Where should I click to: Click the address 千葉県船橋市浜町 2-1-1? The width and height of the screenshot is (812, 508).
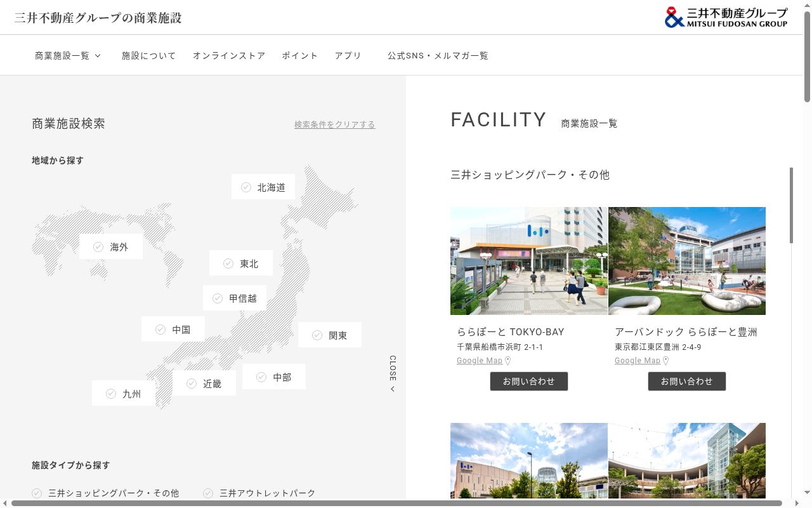(500, 347)
